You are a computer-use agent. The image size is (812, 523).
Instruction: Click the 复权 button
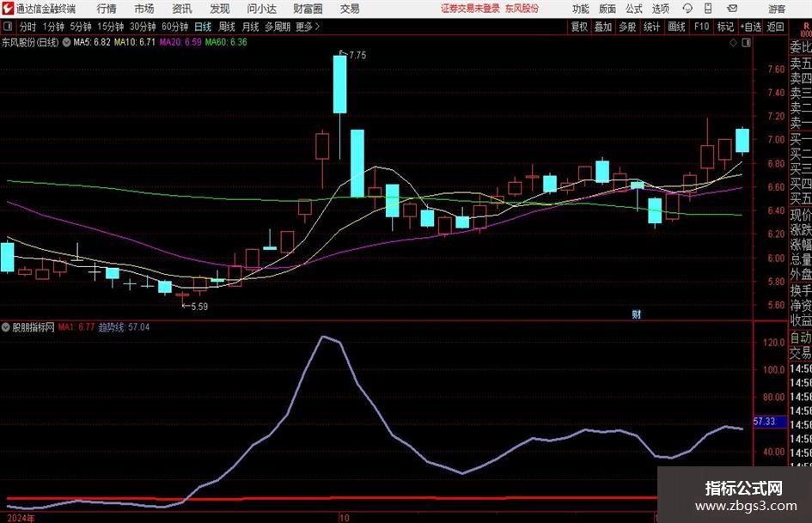(x=579, y=27)
